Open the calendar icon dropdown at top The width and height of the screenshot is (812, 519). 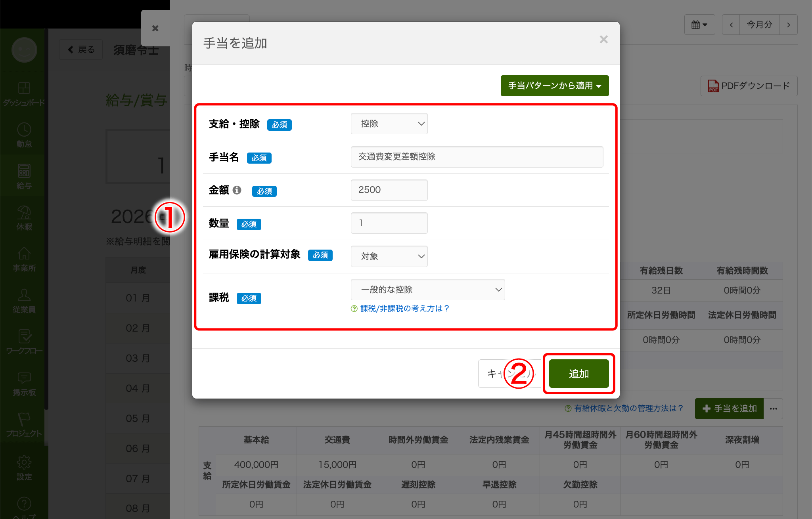[x=699, y=25]
